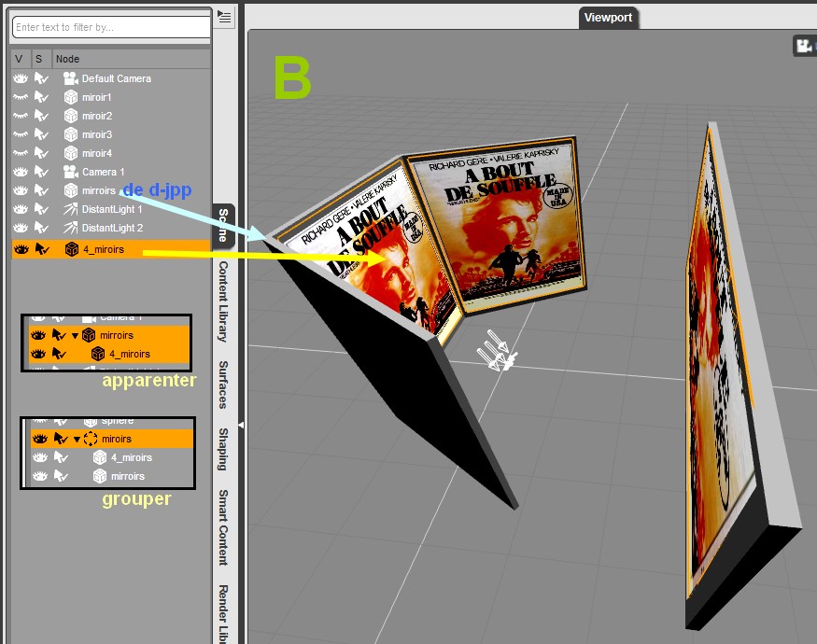Click the cube icon beside miroir3
Image resolution: width=817 pixels, height=644 pixels.
click(x=70, y=134)
